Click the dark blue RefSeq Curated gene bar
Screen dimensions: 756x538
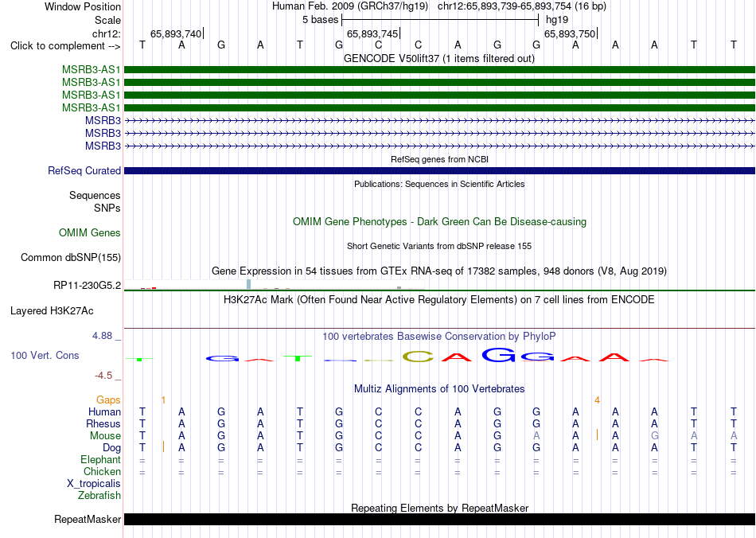pyautogui.click(x=439, y=170)
